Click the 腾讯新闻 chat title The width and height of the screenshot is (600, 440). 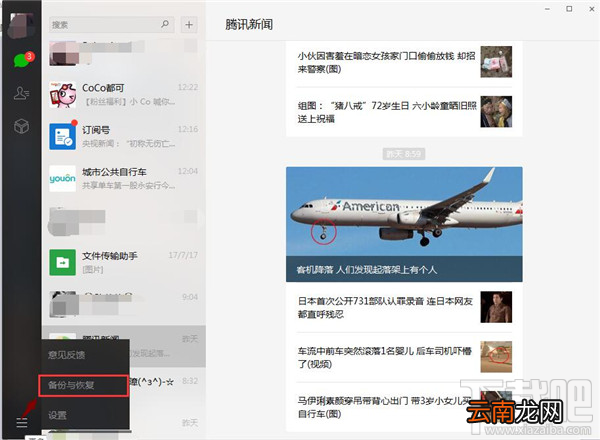(249, 24)
